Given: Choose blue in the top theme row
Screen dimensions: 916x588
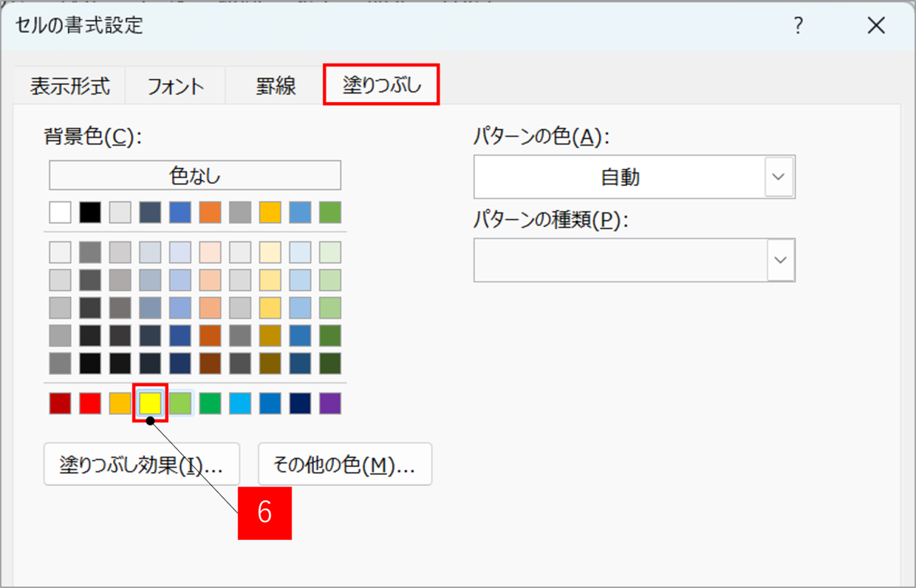Looking at the screenshot, I should click(180, 213).
